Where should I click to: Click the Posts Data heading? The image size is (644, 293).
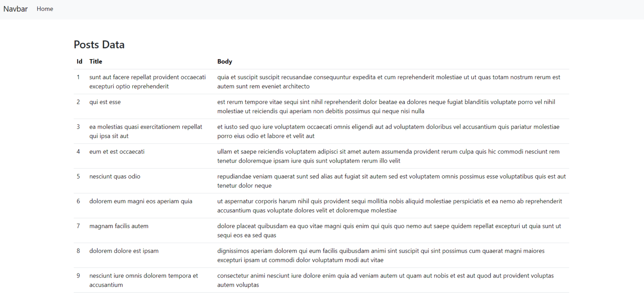tap(99, 44)
